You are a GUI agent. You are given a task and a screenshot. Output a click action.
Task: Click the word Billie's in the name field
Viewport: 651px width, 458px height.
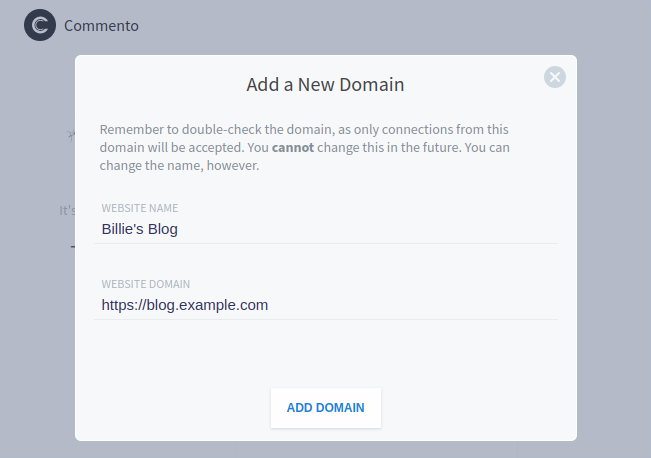122,229
